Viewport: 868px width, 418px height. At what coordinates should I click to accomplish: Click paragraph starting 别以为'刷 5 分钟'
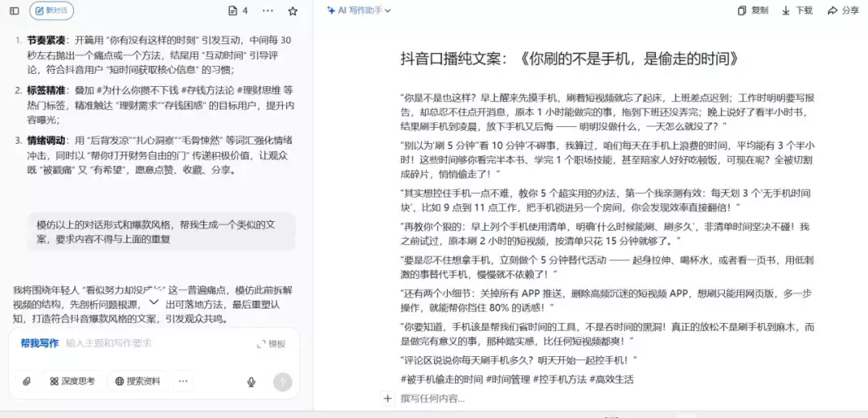608,160
